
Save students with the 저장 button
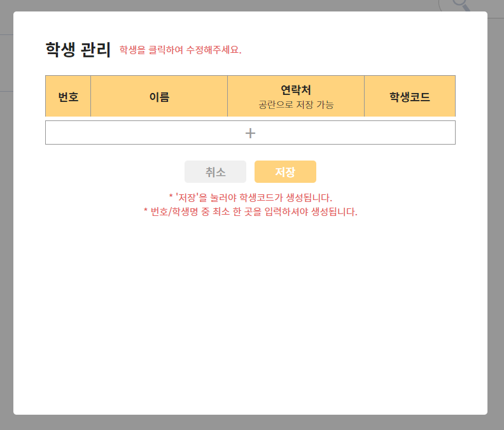click(x=285, y=171)
